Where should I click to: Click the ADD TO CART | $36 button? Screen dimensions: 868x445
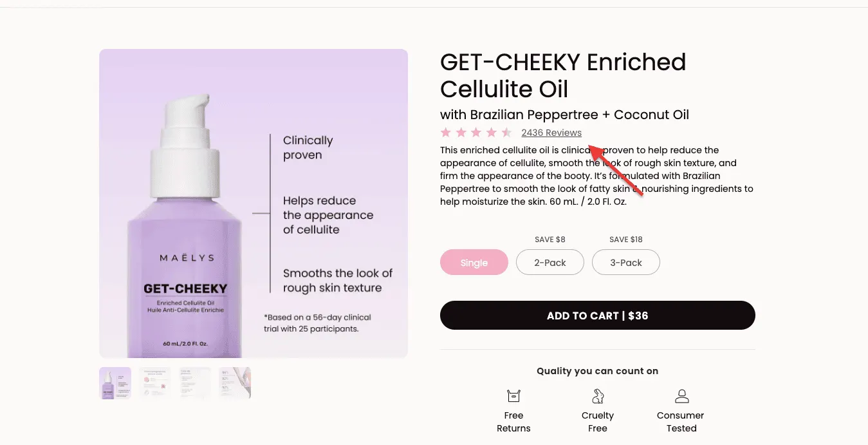(597, 315)
